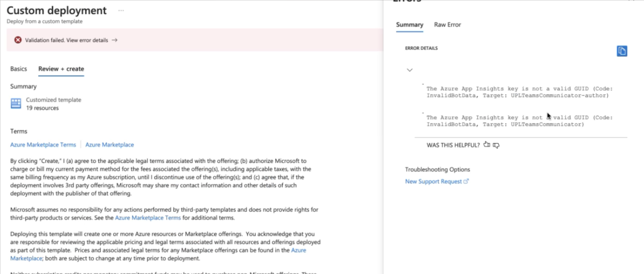Click the 19 resources summary entry
Viewport: 644px width, 274px height.
pos(42,108)
